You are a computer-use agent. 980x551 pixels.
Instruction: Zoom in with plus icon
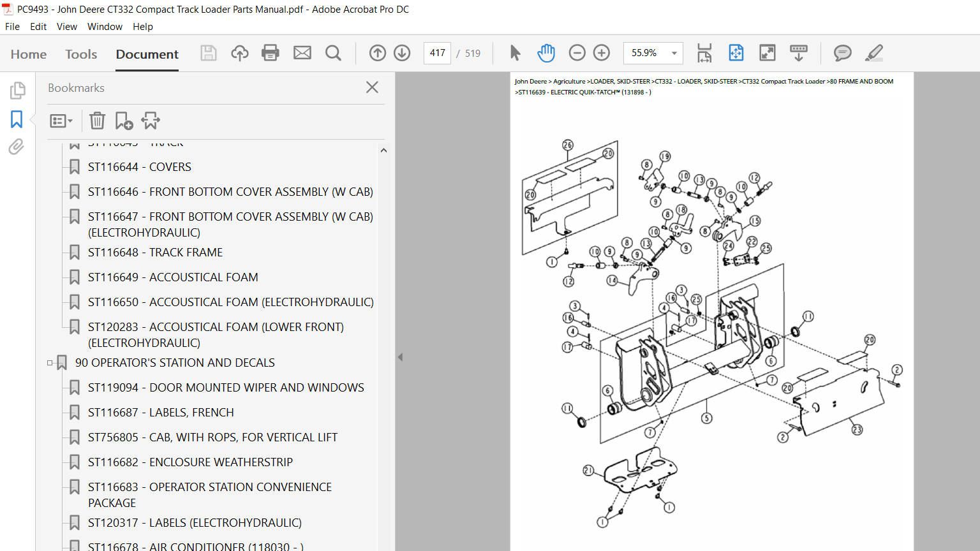point(602,53)
